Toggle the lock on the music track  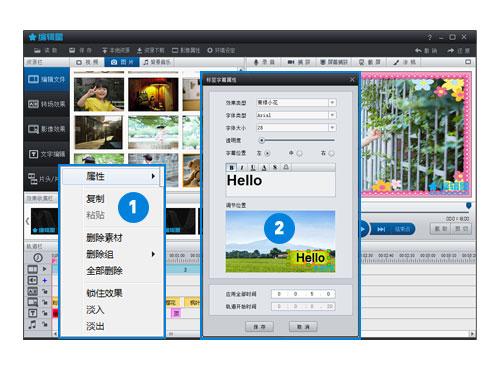pos(45,324)
